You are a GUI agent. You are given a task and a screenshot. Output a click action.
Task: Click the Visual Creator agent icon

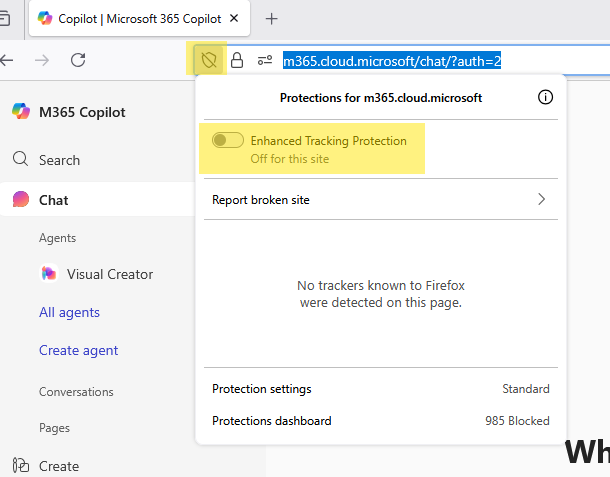coord(49,274)
